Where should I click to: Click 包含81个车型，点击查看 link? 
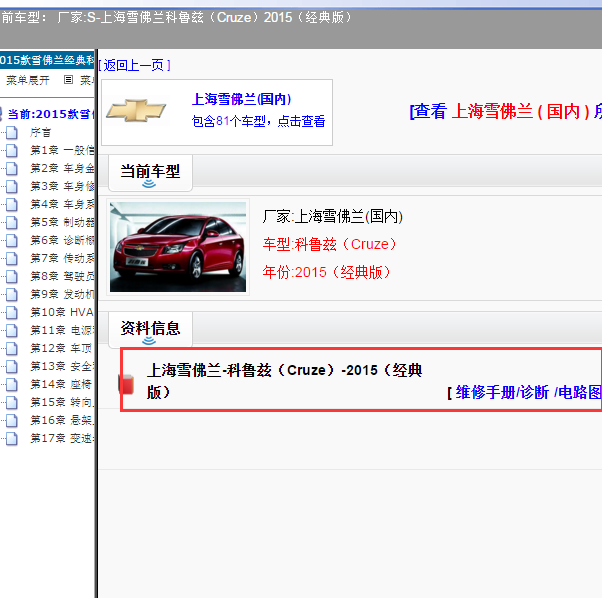(x=258, y=121)
